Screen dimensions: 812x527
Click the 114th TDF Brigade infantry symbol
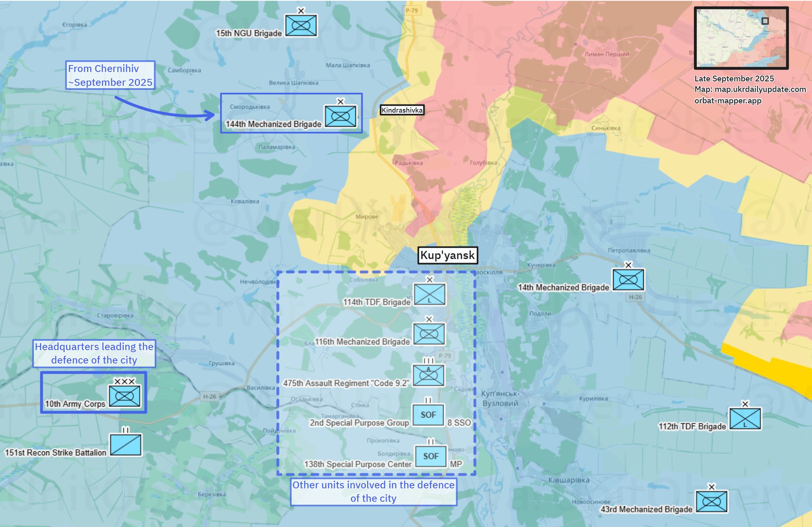[x=429, y=294]
